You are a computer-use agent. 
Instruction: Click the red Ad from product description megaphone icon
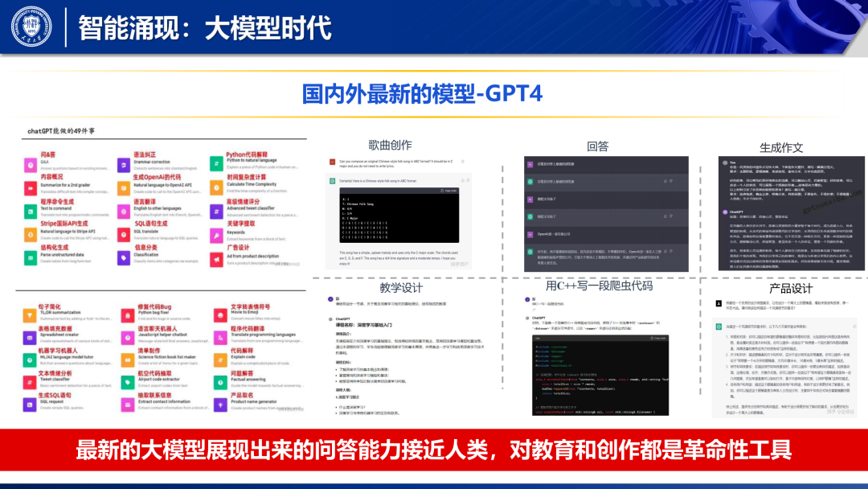(x=216, y=259)
